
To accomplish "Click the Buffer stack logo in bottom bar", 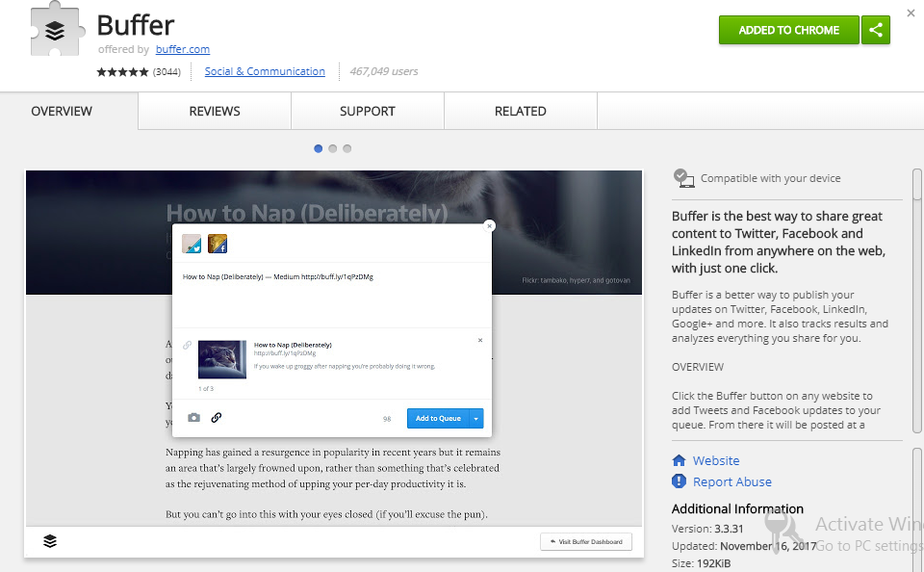I will pyautogui.click(x=50, y=541).
